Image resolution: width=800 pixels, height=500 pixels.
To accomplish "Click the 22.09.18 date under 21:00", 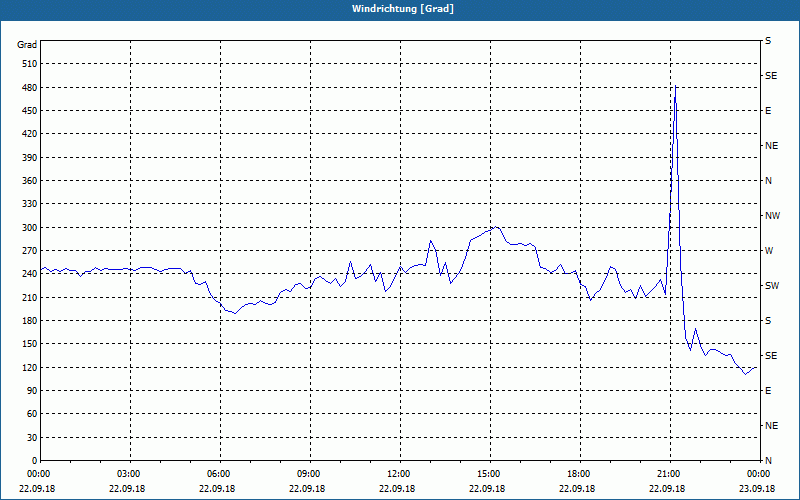I will click(667, 488).
